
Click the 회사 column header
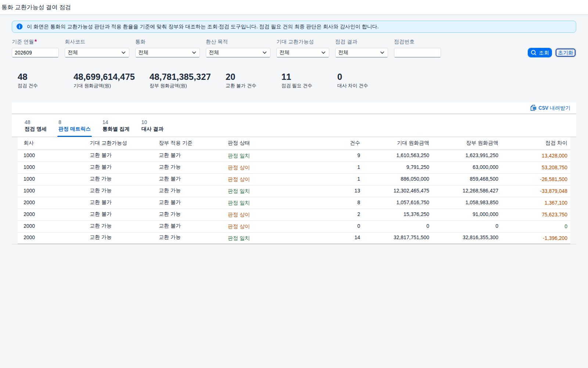coord(29,143)
